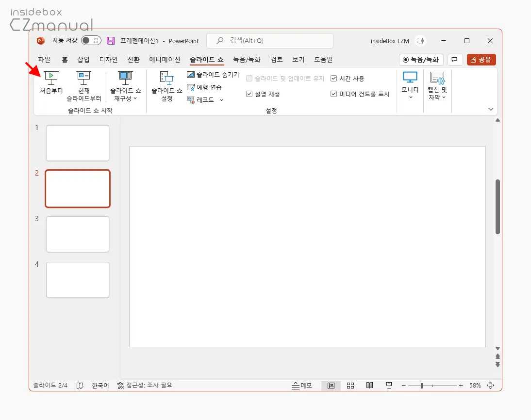
Task: Start slide show from beginning (처음부터)
Action: point(51,82)
